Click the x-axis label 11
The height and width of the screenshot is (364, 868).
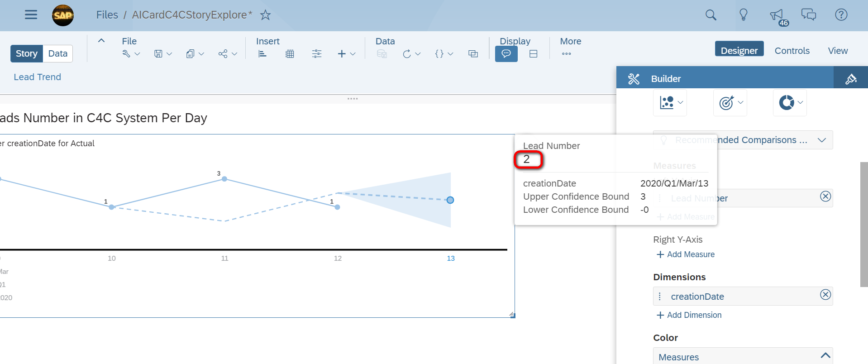pos(225,259)
